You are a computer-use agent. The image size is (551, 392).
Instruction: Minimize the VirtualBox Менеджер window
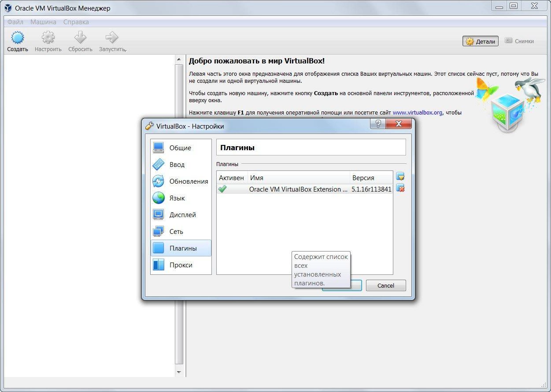point(498,6)
